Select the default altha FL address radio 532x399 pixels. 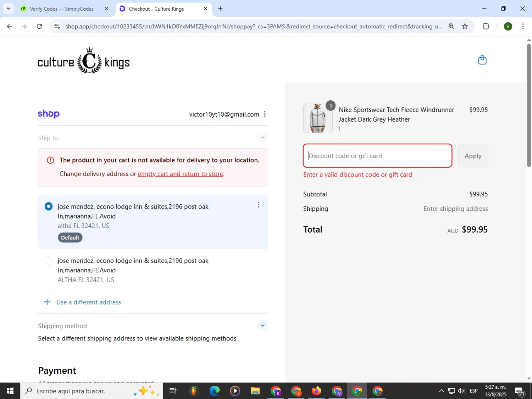click(49, 206)
